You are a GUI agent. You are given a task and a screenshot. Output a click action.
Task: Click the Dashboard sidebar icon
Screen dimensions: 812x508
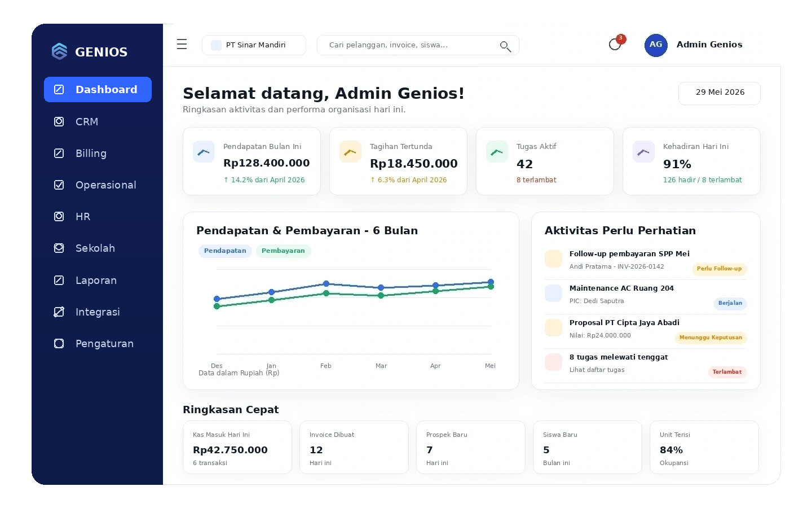[59, 89]
